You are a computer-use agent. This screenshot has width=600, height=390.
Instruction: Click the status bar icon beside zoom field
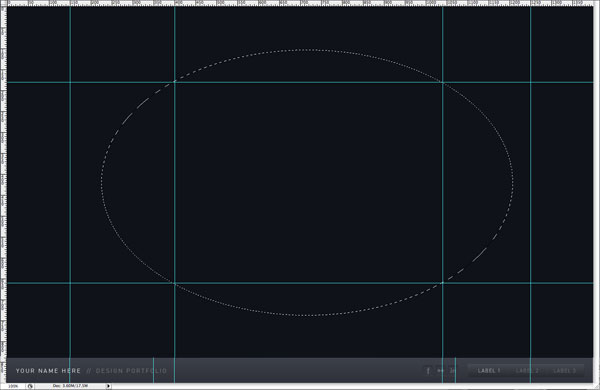pos(30,386)
